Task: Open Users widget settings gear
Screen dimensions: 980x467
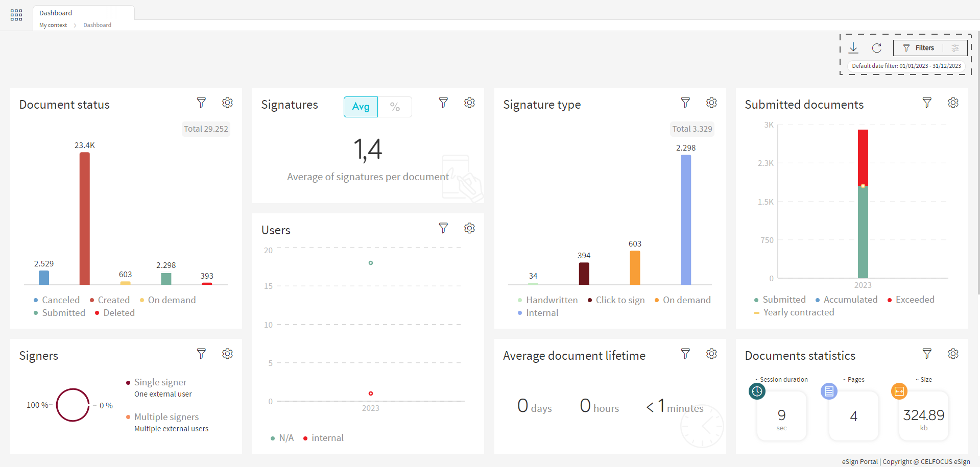Action: [469, 228]
